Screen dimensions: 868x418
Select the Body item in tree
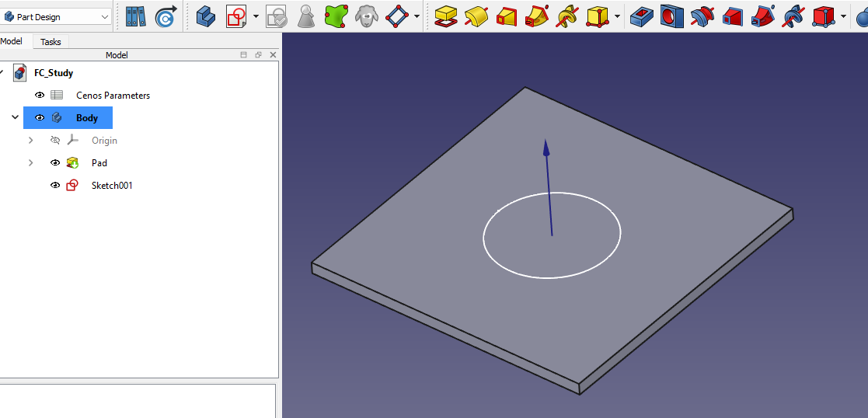pyautogui.click(x=87, y=118)
